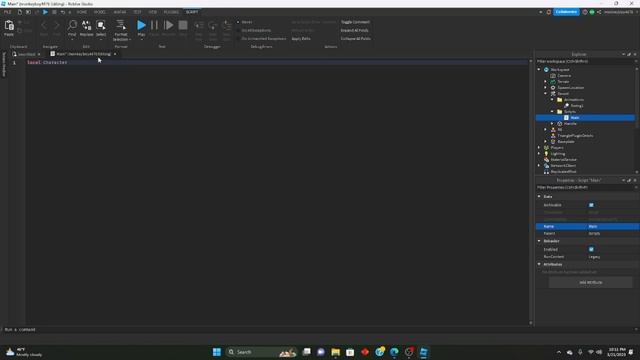Collapse the Animations folder

pos(552,100)
